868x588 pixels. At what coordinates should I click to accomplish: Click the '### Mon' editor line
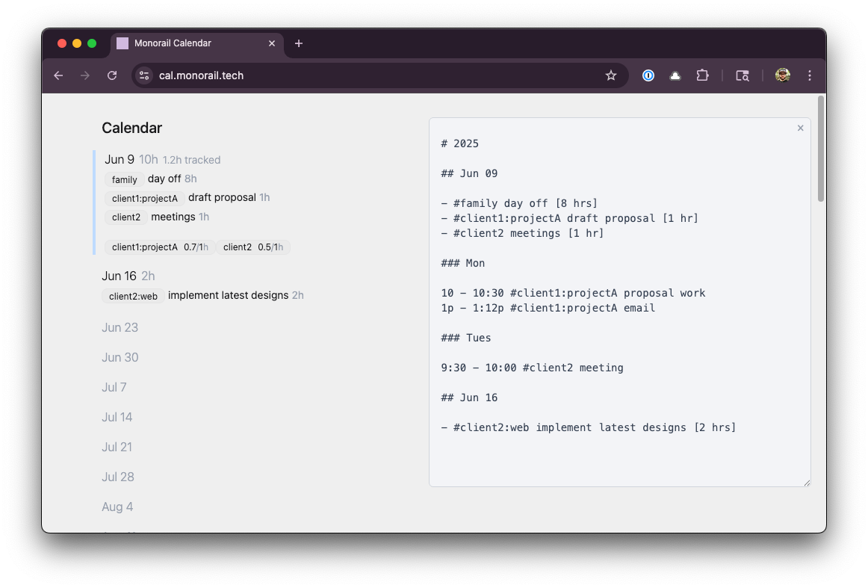pyautogui.click(x=463, y=263)
